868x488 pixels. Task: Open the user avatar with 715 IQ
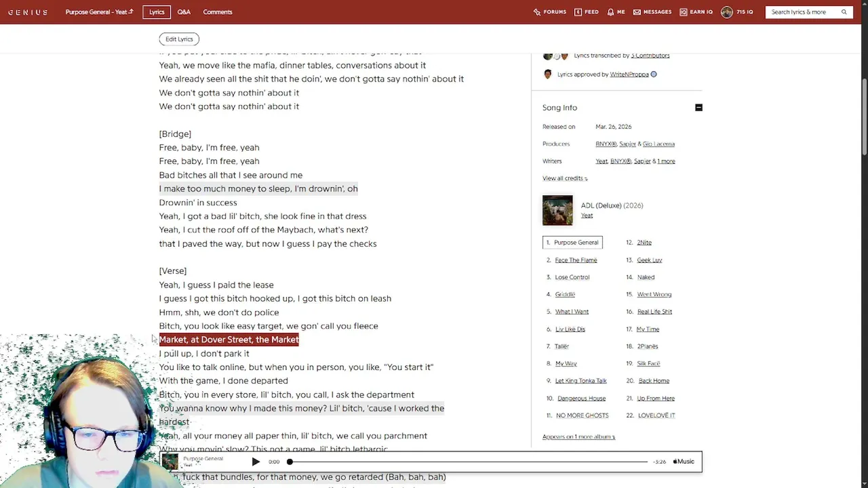(x=727, y=12)
